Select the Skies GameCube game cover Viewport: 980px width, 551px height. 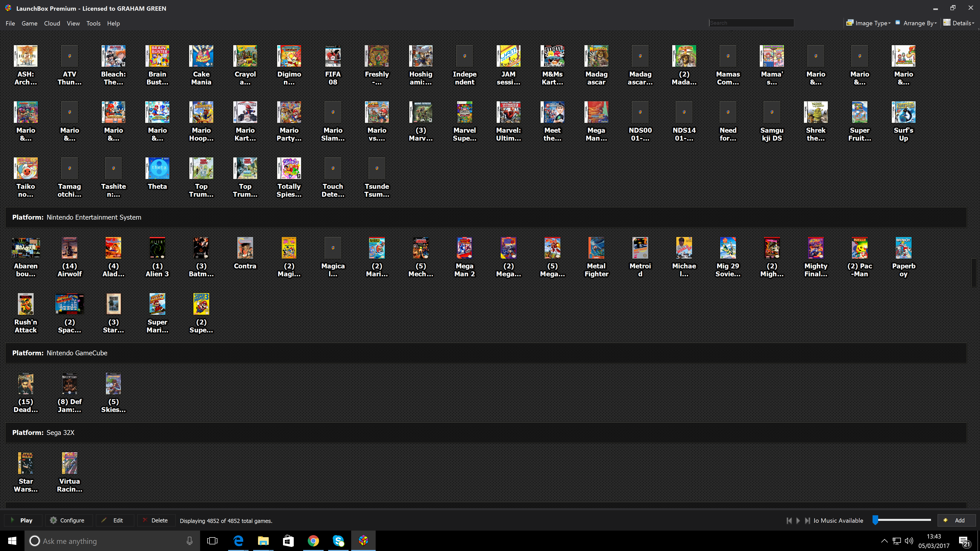(x=113, y=383)
